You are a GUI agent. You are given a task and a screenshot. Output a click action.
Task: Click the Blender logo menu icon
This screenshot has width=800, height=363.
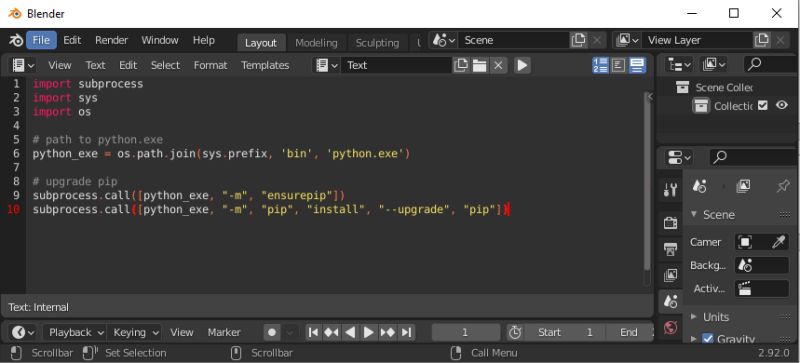tap(15, 40)
